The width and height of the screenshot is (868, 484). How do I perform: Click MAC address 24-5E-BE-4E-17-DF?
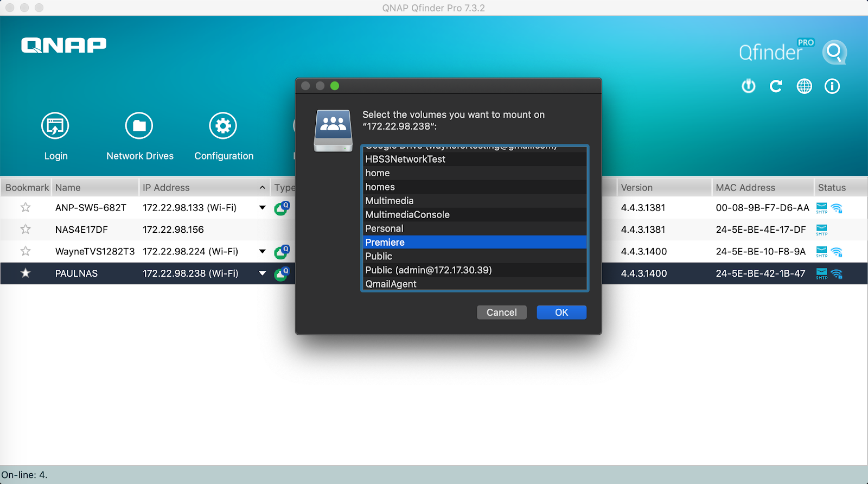pos(761,230)
